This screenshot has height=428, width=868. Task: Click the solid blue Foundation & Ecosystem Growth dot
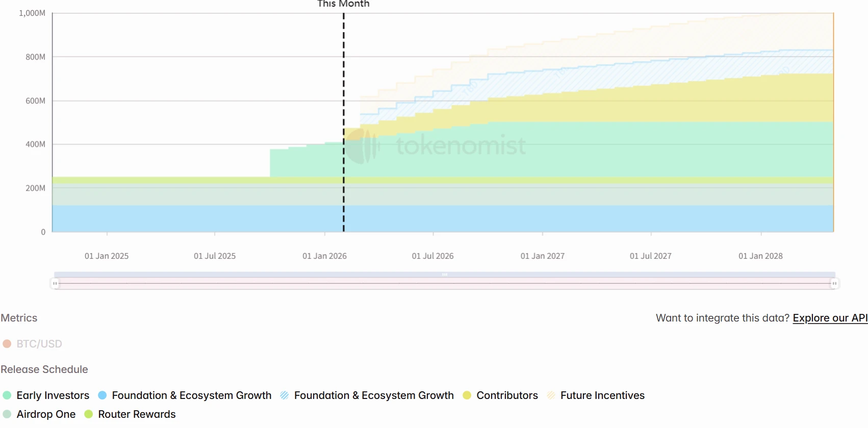coord(103,395)
